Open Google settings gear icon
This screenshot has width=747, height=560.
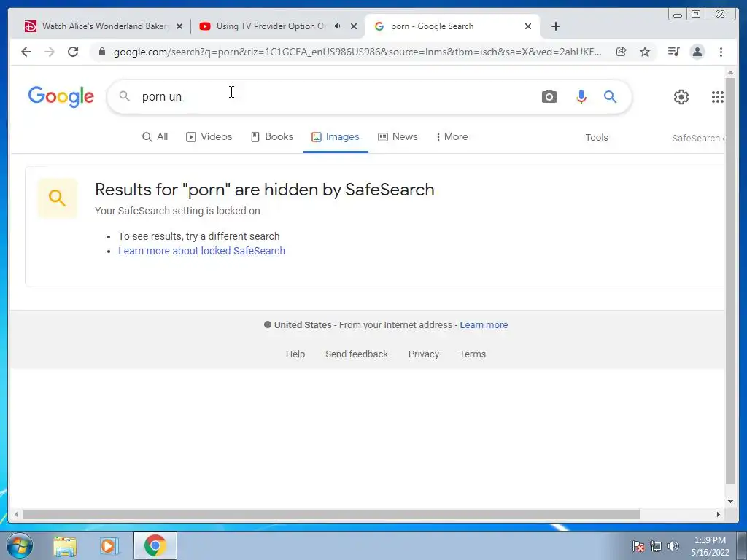(681, 97)
